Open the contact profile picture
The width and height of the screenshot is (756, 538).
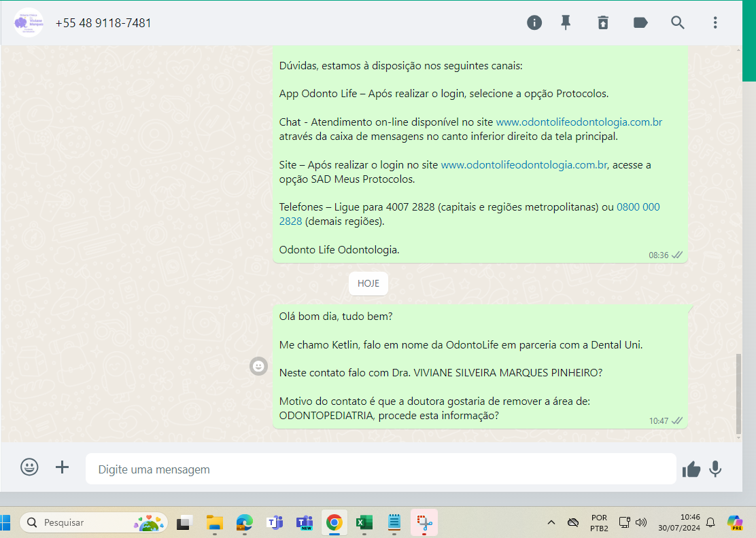[x=29, y=22]
